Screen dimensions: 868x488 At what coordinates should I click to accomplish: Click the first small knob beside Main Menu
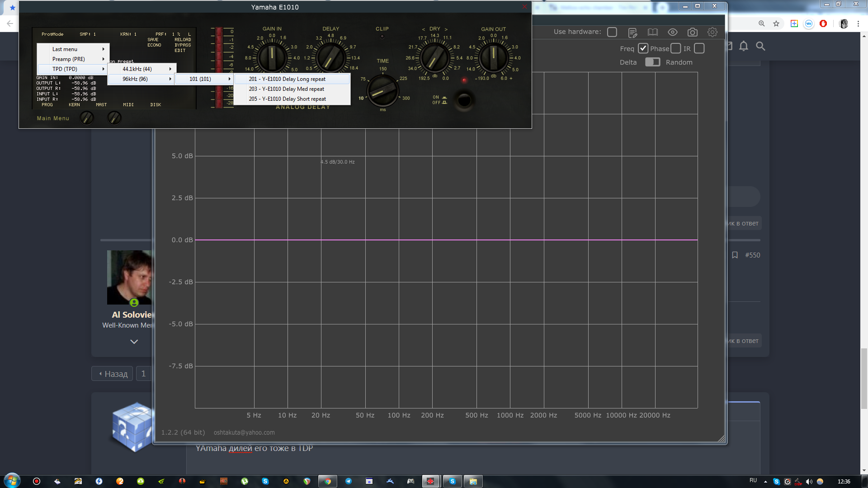pos(86,118)
